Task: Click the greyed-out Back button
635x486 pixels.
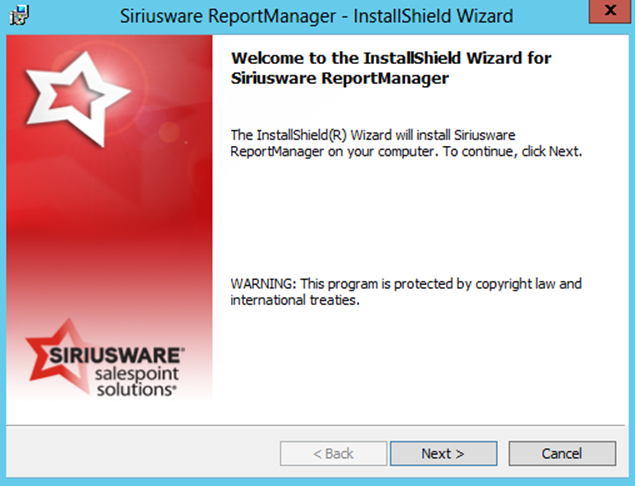Action: (333, 453)
